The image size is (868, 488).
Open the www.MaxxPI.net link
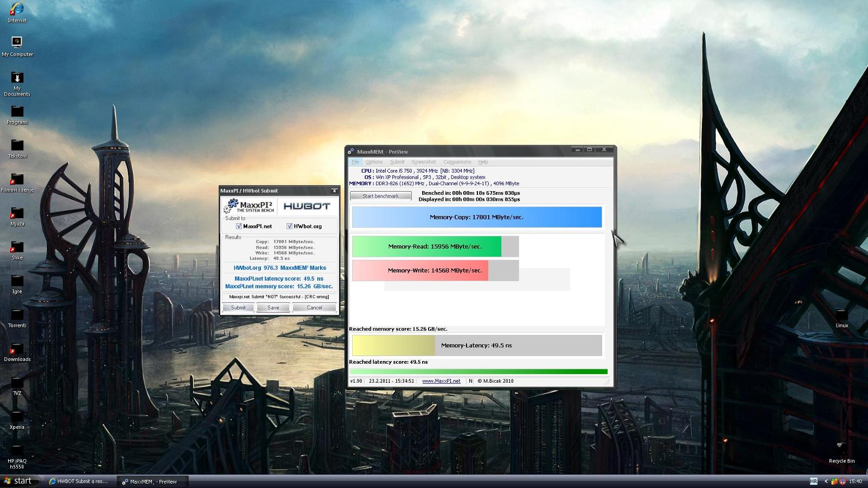tap(441, 381)
